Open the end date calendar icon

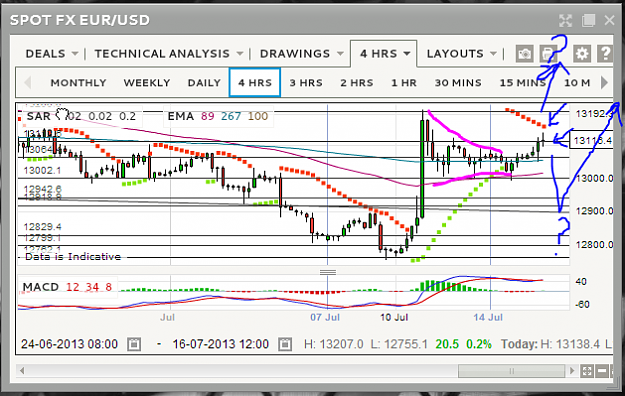pos(285,344)
